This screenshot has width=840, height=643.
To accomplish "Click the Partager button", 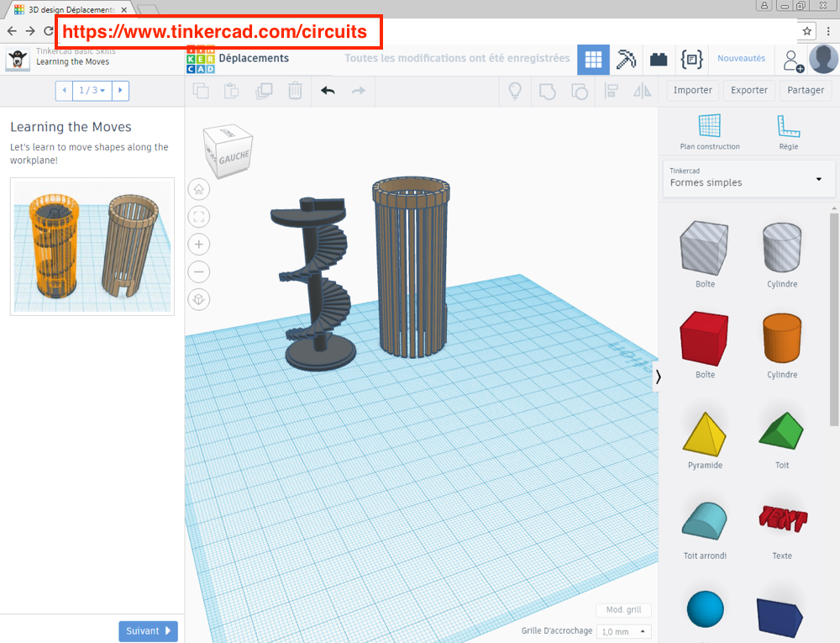I will [806, 90].
